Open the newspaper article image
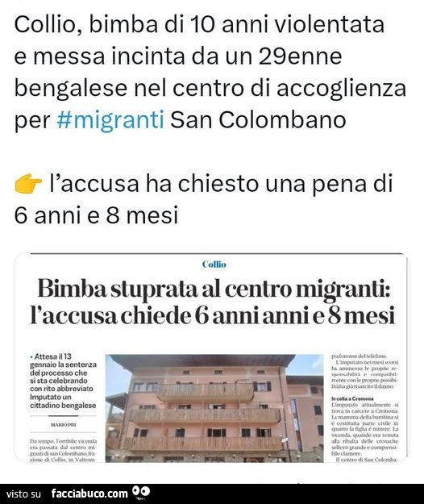 click(x=211, y=357)
